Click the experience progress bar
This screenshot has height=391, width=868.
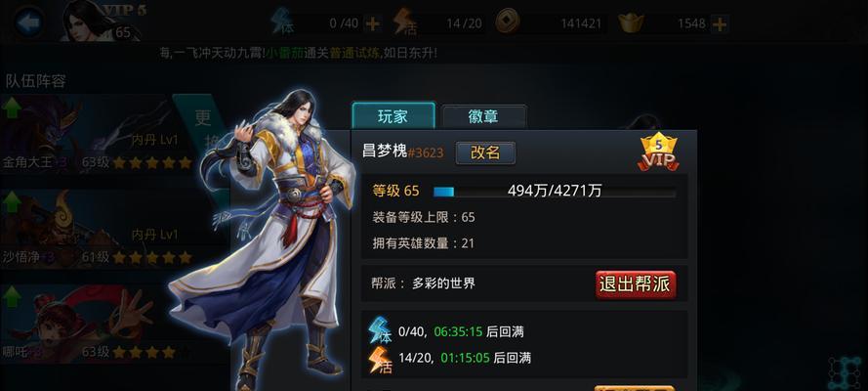tap(555, 192)
